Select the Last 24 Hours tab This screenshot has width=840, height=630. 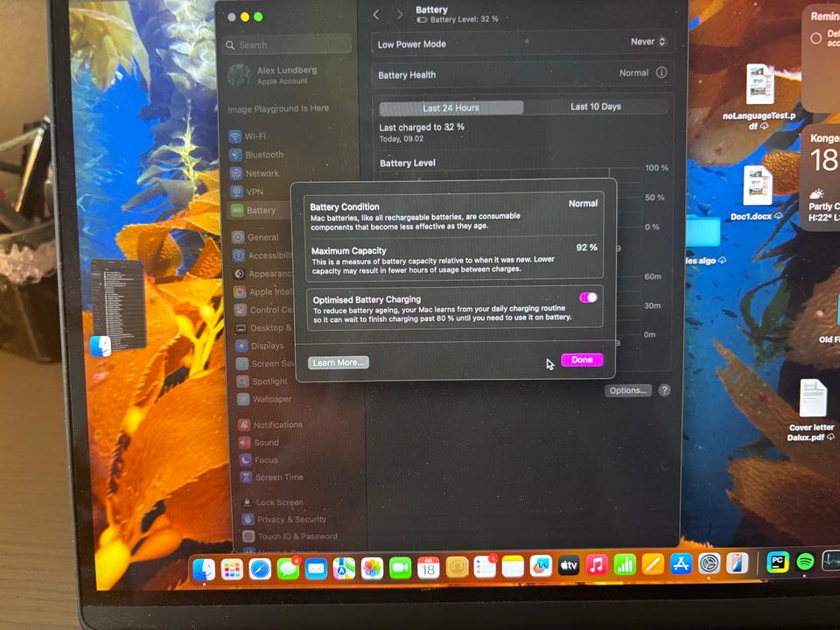coord(451,108)
